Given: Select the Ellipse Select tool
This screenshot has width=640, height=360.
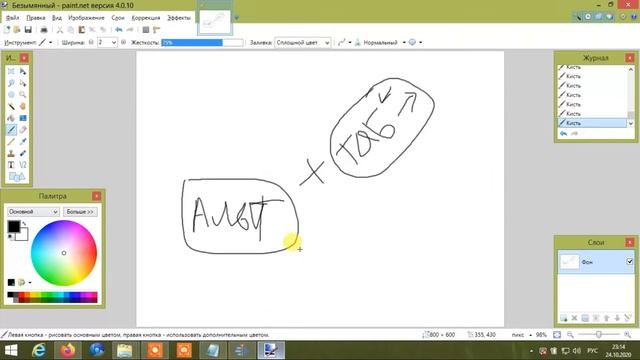Looking at the screenshot, I should coord(11,95).
